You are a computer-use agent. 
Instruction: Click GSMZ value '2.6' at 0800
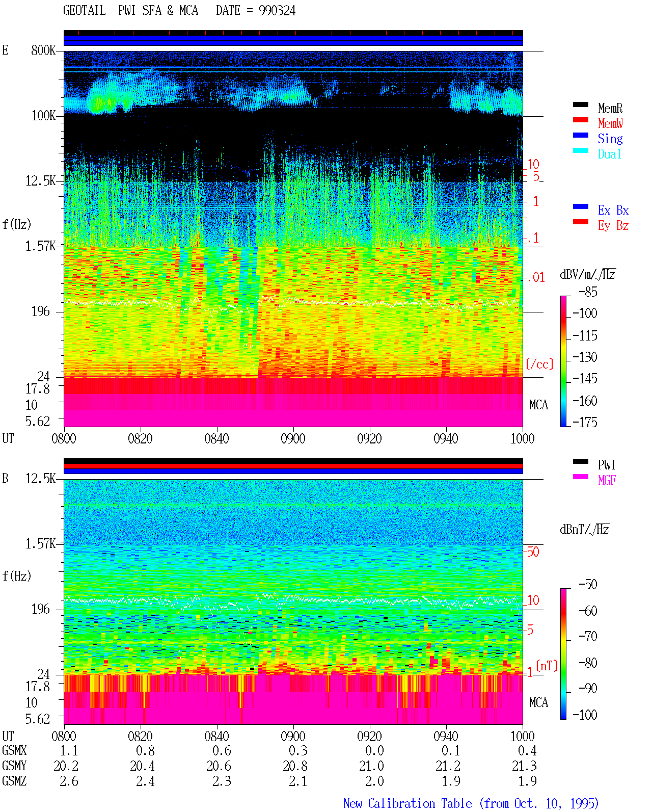point(69,781)
